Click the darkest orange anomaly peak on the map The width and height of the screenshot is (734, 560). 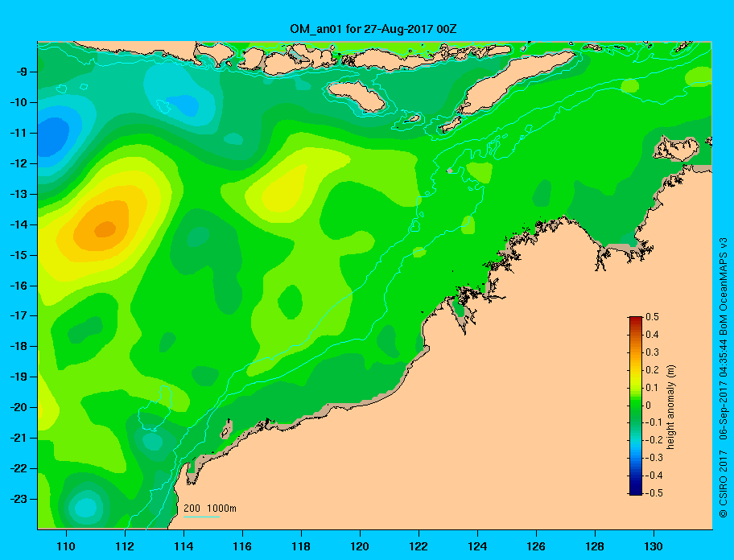(105, 229)
